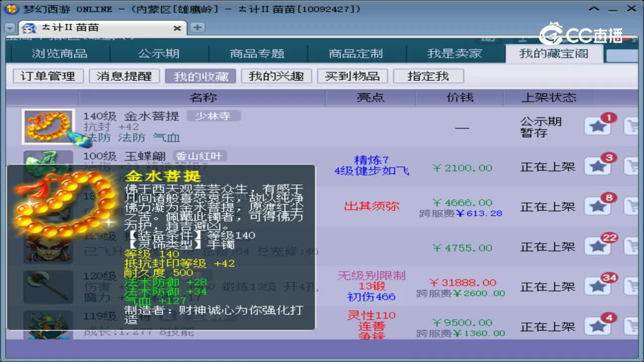Click price ¥31888.00
The height and width of the screenshot is (362, 644).
(462, 283)
